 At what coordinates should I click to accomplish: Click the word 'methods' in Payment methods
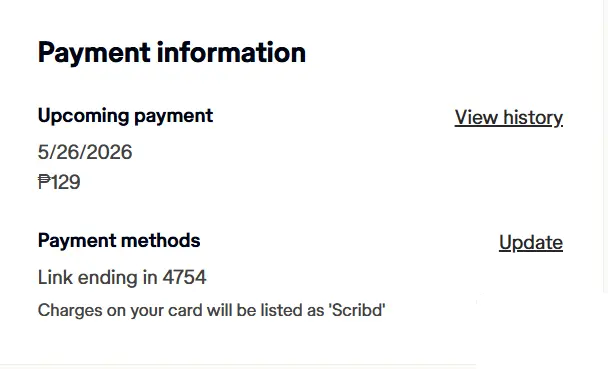[x=168, y=240]
